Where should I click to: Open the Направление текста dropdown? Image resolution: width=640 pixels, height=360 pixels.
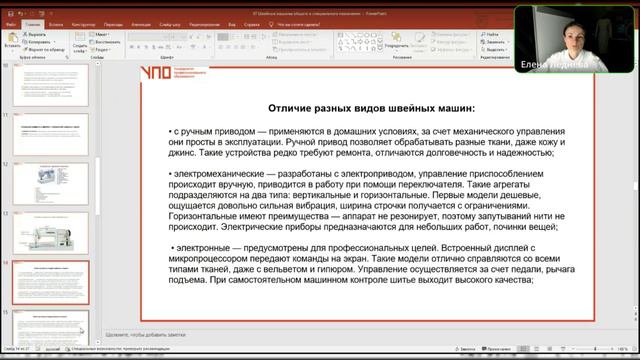pyautogui.click(x=294, y=35)
